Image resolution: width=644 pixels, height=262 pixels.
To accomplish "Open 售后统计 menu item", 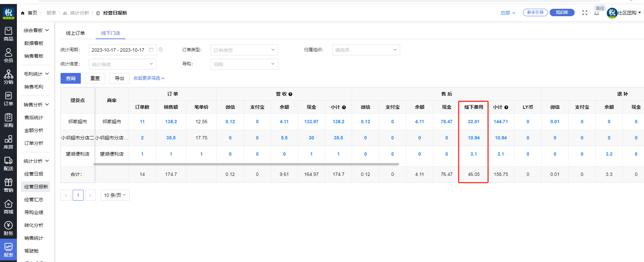I will [x=34, y=117].
